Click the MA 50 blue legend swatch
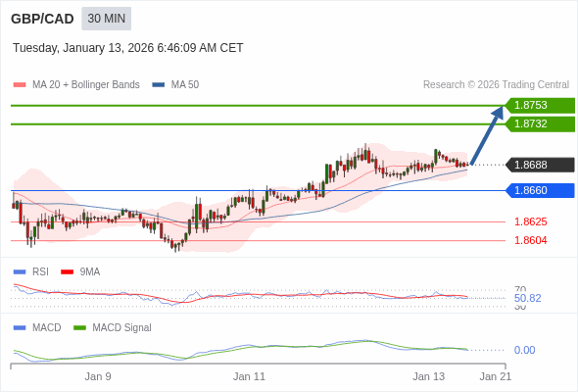Image resolution: width=578 pixels, height=392 pixels. pos(159,85)
